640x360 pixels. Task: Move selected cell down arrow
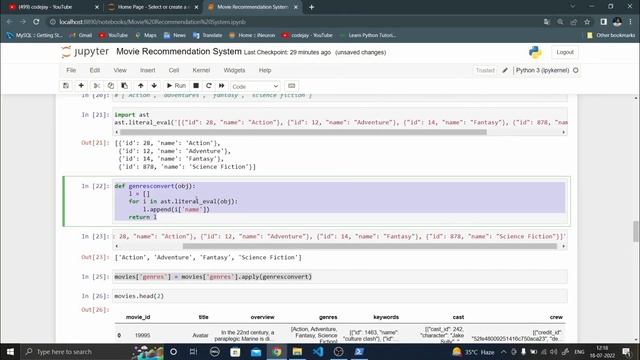(x=154, y=86)
